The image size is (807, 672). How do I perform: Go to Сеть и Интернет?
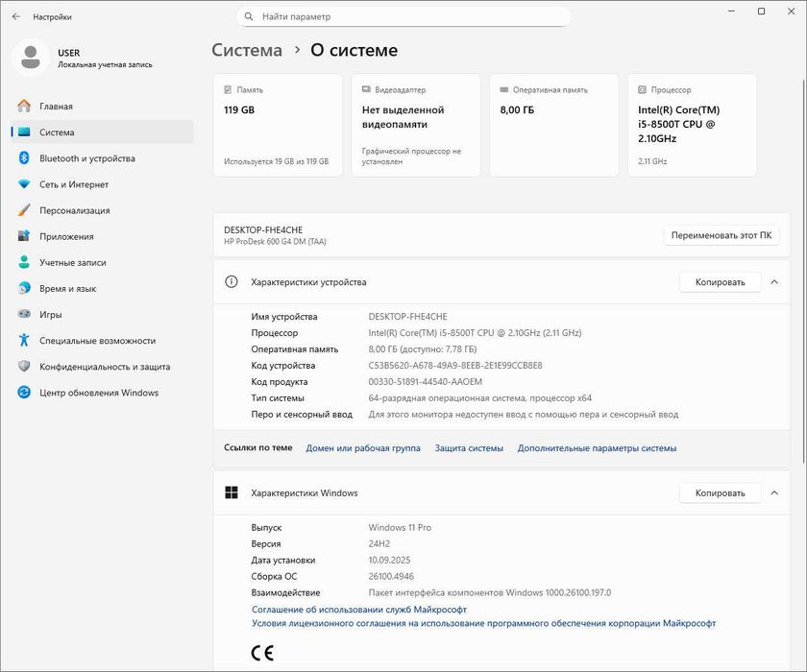pos(102,184)
